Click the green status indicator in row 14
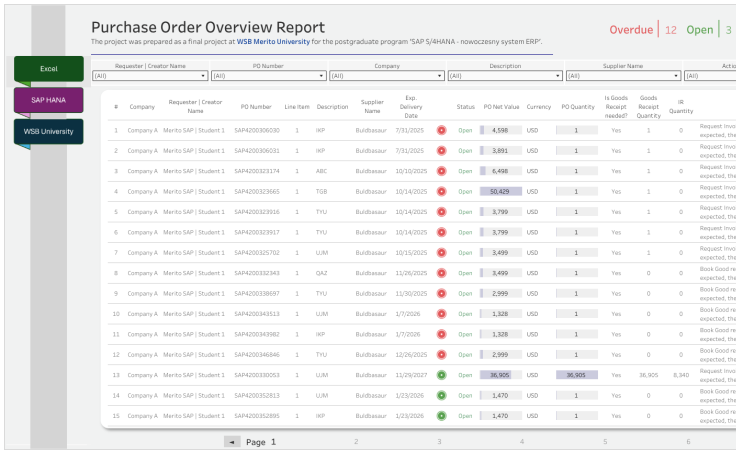Image resolution: width=736 pixels, height=454 pixels. click(441, 395)
